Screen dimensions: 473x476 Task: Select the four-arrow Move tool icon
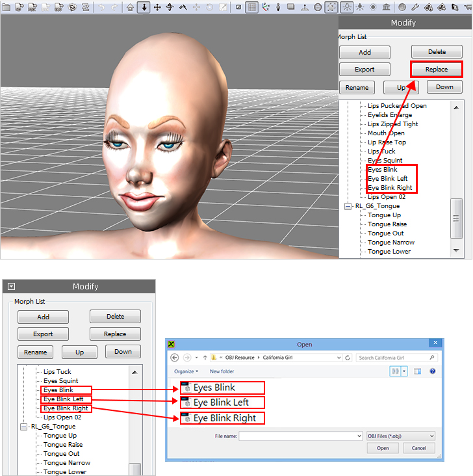(x=157, y=8)
